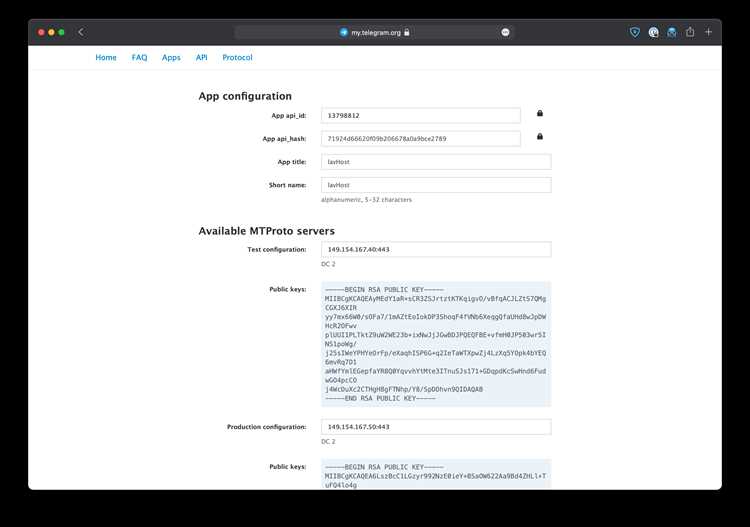This screenshot has height=527, width=750.
Task: Open the FAQ navigation link
Action: [x=139, y=57]
